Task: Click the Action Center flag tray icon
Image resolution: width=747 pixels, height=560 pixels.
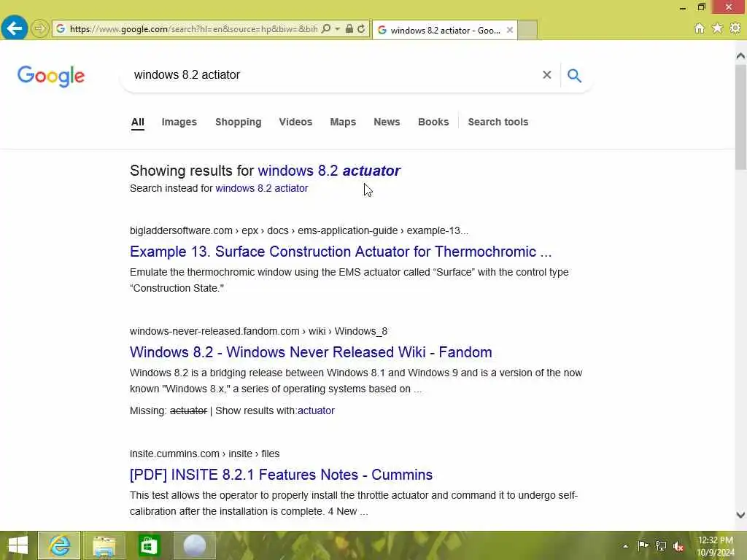Action: coord(643,545)
